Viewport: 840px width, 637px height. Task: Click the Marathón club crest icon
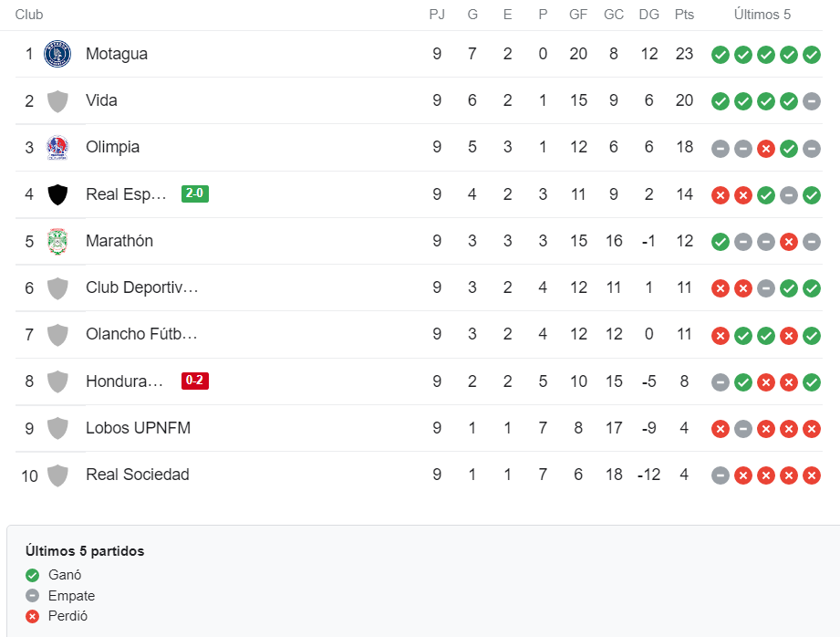click(57, 241)
